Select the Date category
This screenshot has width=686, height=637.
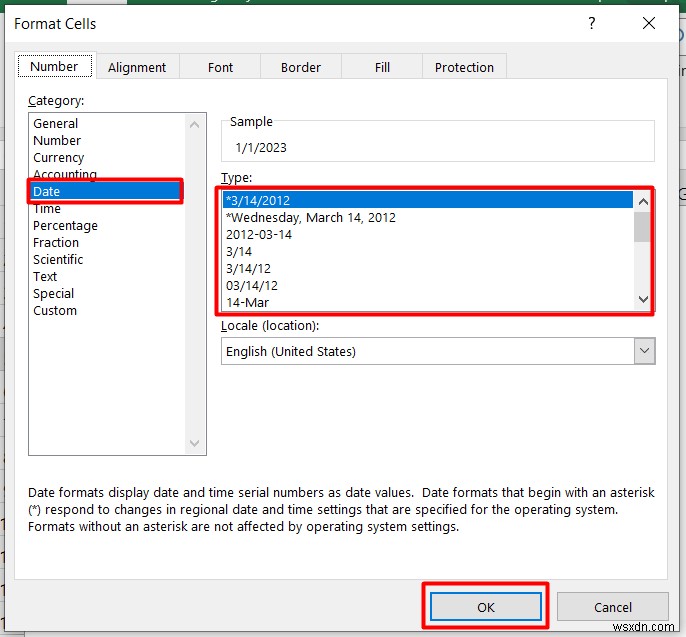[105, 191]
